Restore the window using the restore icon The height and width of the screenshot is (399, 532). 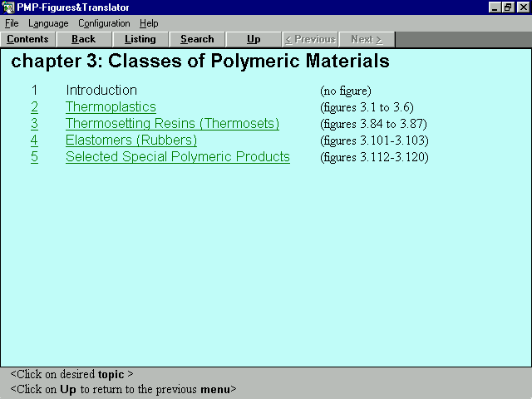coord(508,7)
